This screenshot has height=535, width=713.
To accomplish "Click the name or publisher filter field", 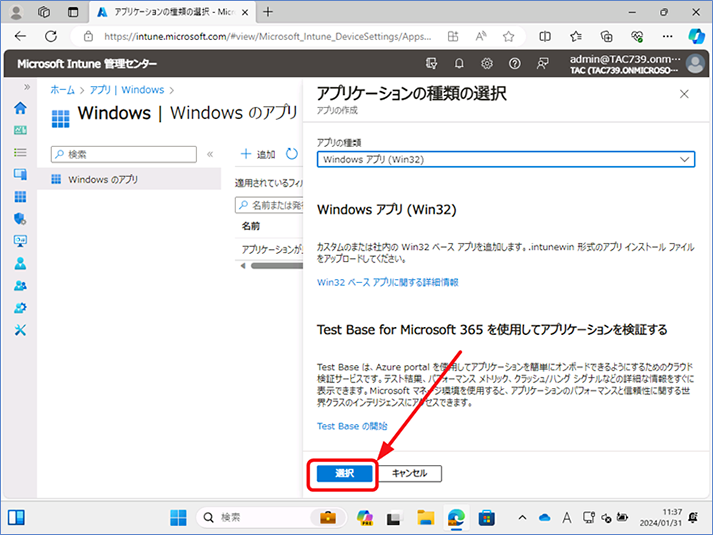I will click(269, 205).
